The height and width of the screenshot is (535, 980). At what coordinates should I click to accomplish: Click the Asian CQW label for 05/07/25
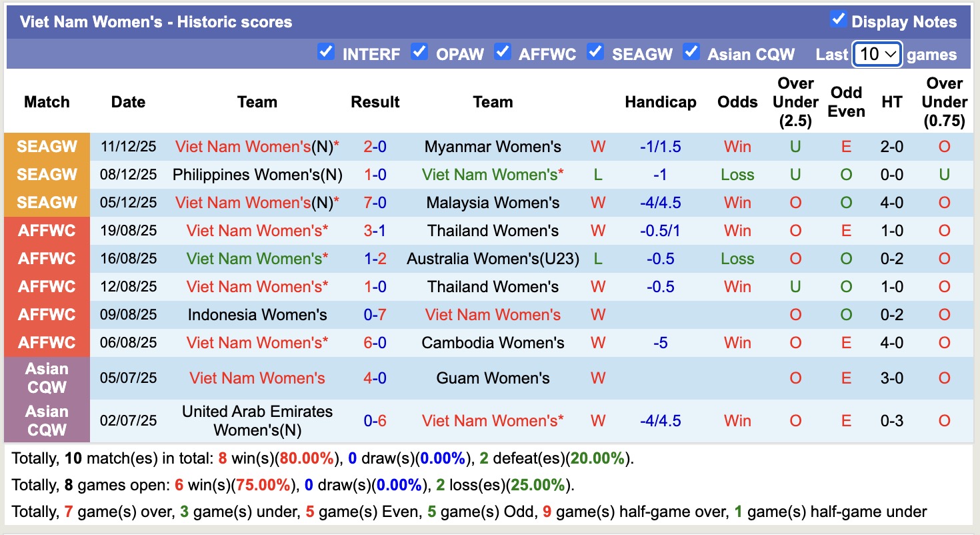coord(47,378)
